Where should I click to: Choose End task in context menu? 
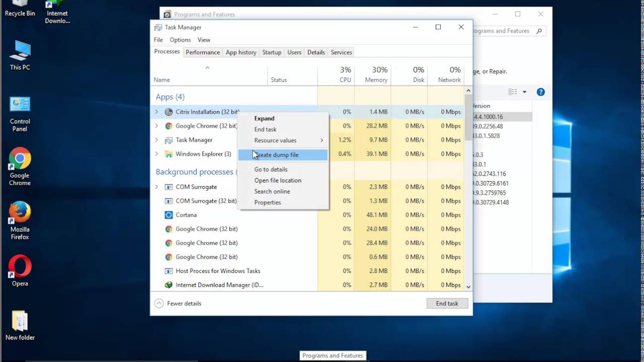[x=283, y=129]
